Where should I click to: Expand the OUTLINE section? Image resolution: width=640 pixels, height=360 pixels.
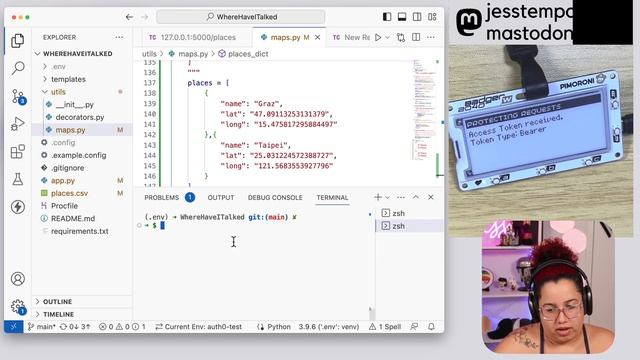click(x=82, y=302)
